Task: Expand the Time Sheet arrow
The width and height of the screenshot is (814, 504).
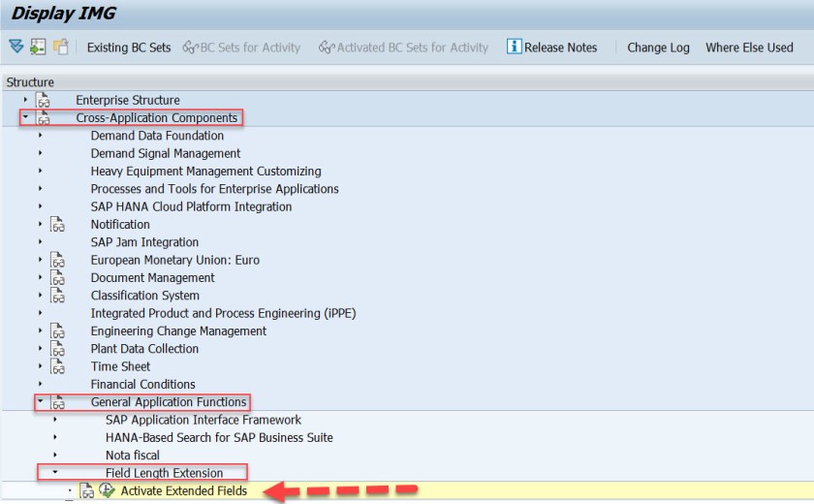Action: point(40,365)
